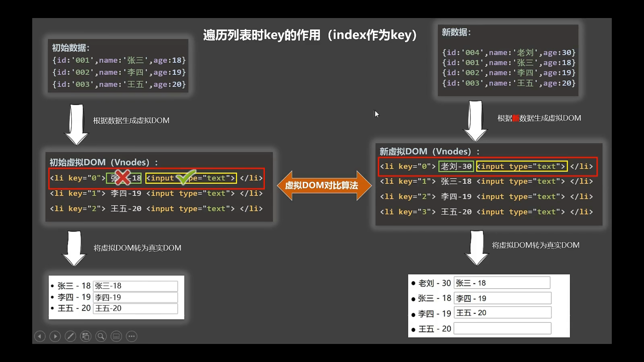Select the bullet point beside 老刘 - 30
Image resolution: width=644 pixels, height=362 pixels.
[x=414, y=283]
